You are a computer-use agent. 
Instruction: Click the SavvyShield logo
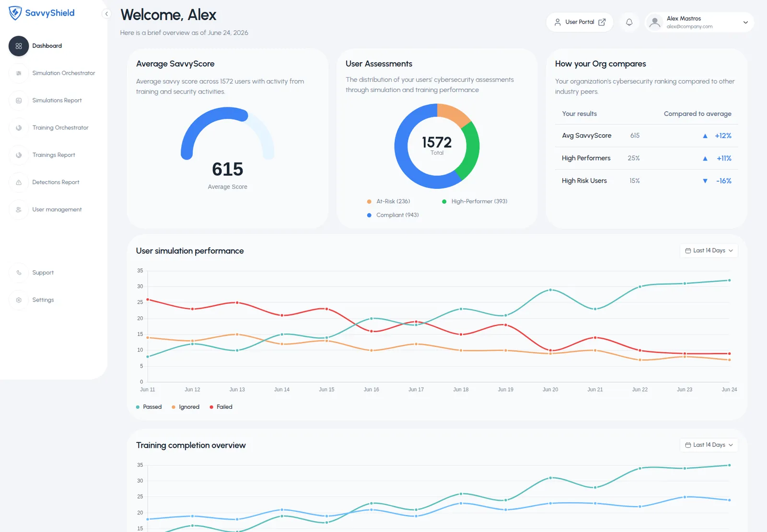[x=42, y=13]
